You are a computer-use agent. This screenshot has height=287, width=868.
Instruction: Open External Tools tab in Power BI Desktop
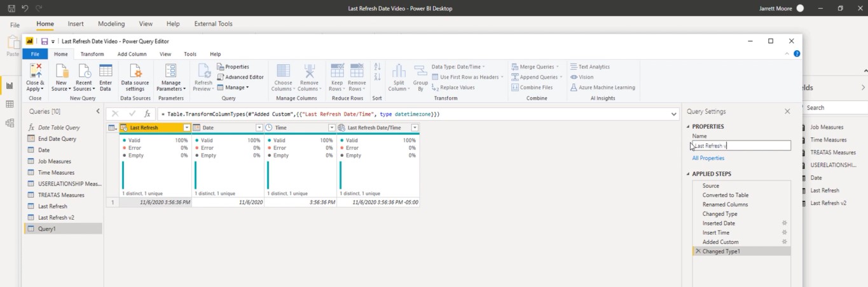(213, 23)
